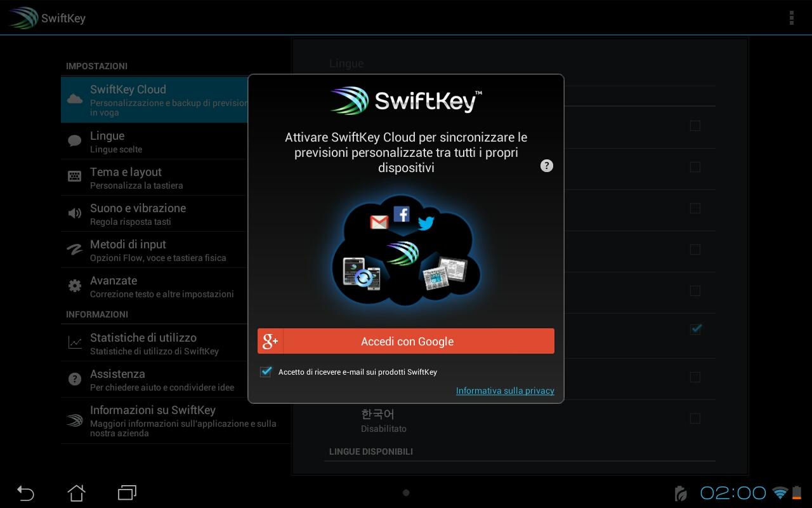The width and height of the screenshot is (812, 508).
Task: Tap the back arrow in the navigation bar
Action: click(x=25, y=493)
